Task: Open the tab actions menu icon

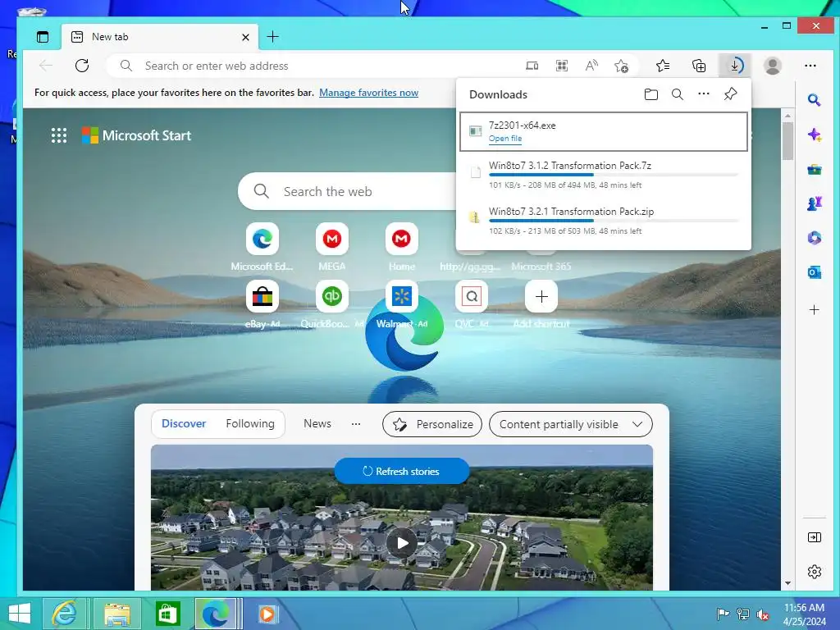Action: [43, 37]
